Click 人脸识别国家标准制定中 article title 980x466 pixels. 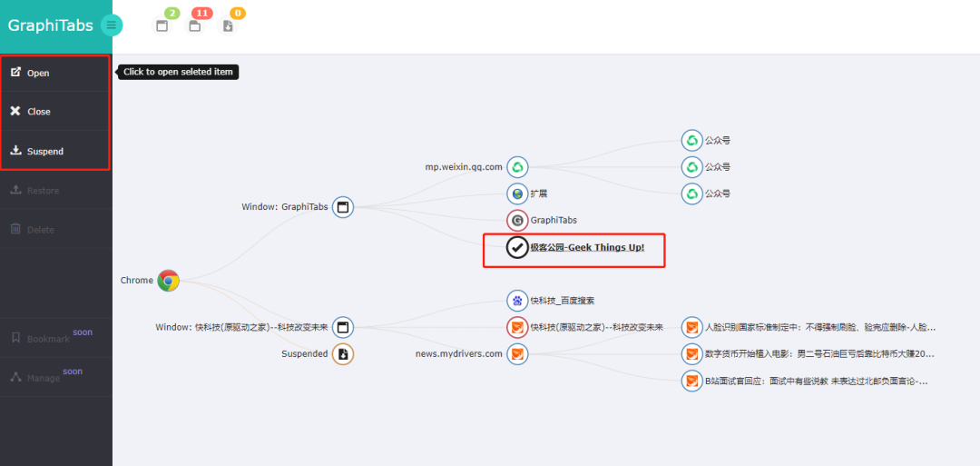(820, 327)
